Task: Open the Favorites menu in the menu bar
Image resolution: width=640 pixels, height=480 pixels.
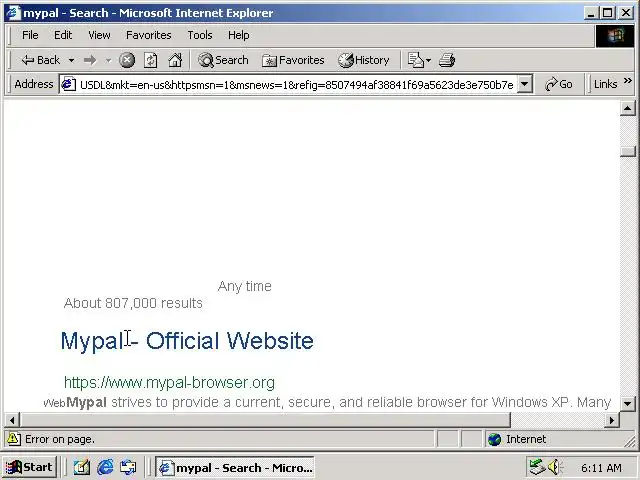Action: point(149,35)
